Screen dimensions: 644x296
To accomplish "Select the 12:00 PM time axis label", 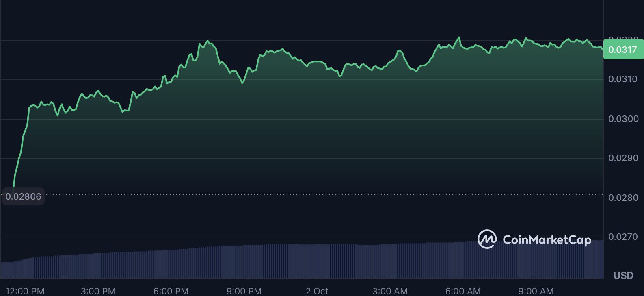I will pyautogui.click(x=25, y=291).
